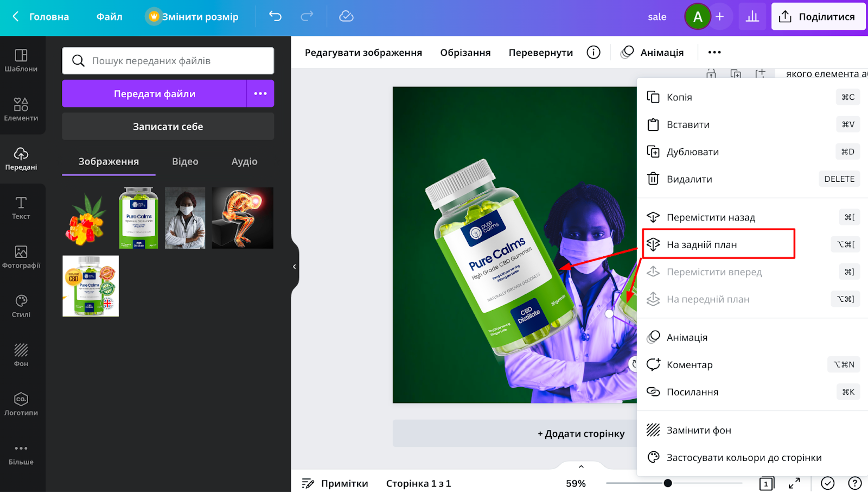
Task: Choose Копія from the context menu
Action: click(752, 97)
